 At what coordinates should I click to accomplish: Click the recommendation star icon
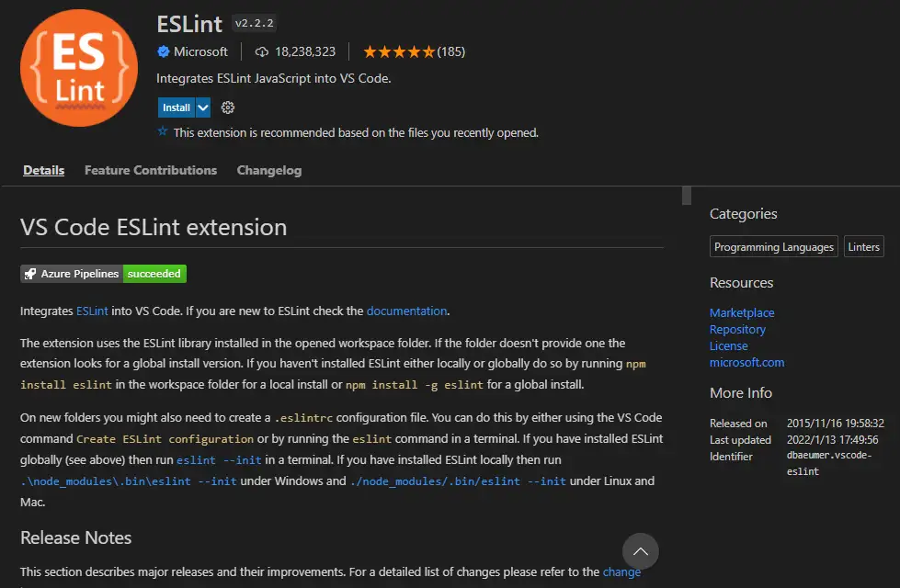click(x=163, y=132)
